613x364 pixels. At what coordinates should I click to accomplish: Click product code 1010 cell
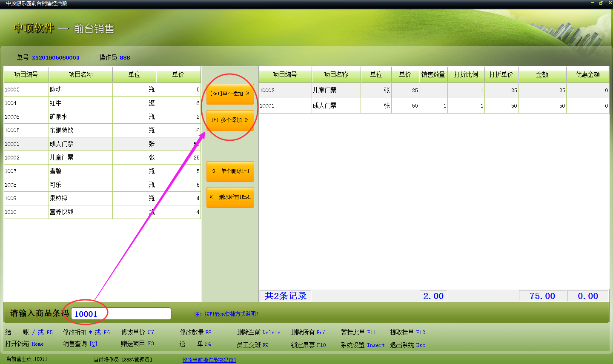[26, 212]
